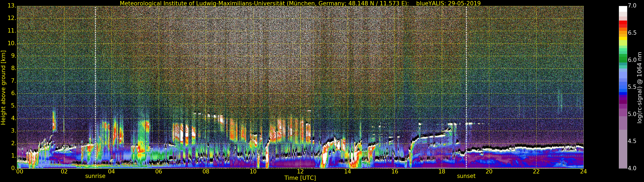The height and width of the screenshot is (182, 644).
Task: Click the '1.' height tick label
Action: [14, 156]
